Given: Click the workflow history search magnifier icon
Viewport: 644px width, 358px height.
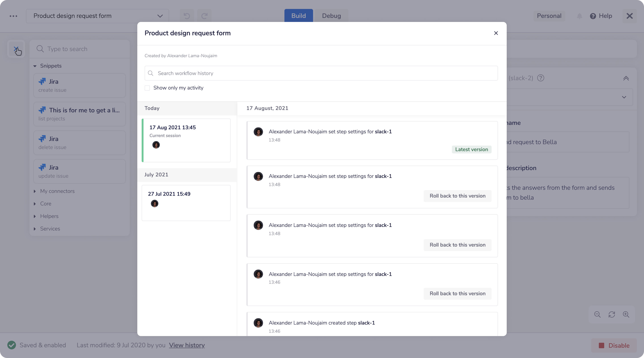Looking at the screenshot, I should (x=150, y=73).
